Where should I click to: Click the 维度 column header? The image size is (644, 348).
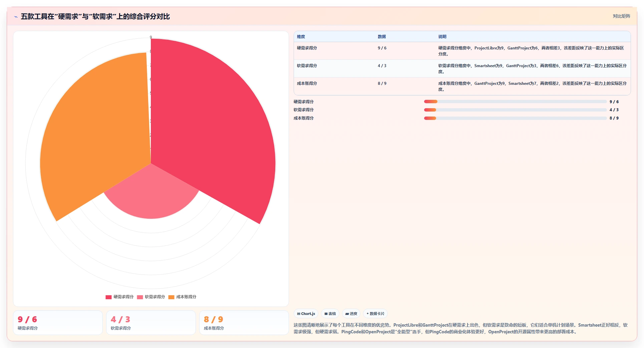point(301,37)
